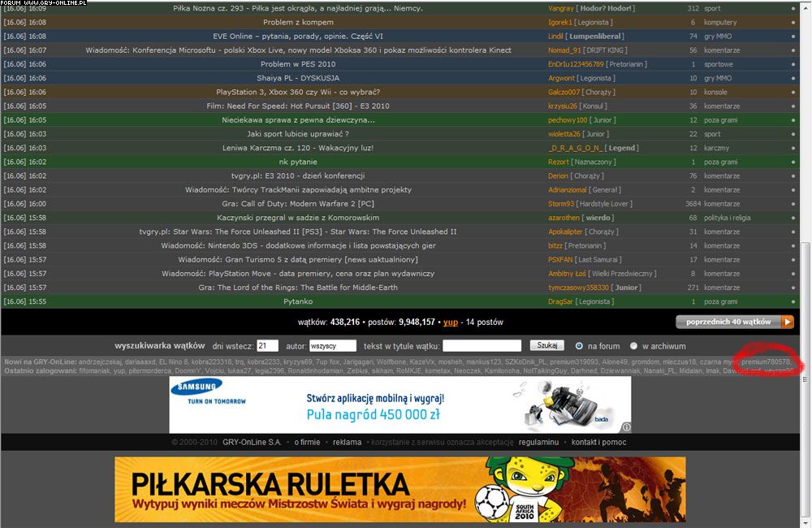Open the 'kontakt i pomoc' footer link
The image size is (812, 528).
click(598, 442)
